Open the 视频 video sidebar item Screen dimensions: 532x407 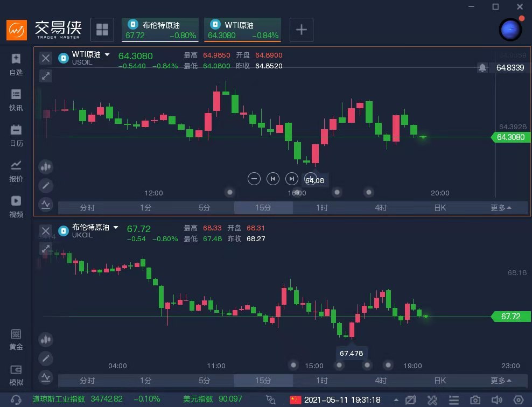tap(16, 207)
